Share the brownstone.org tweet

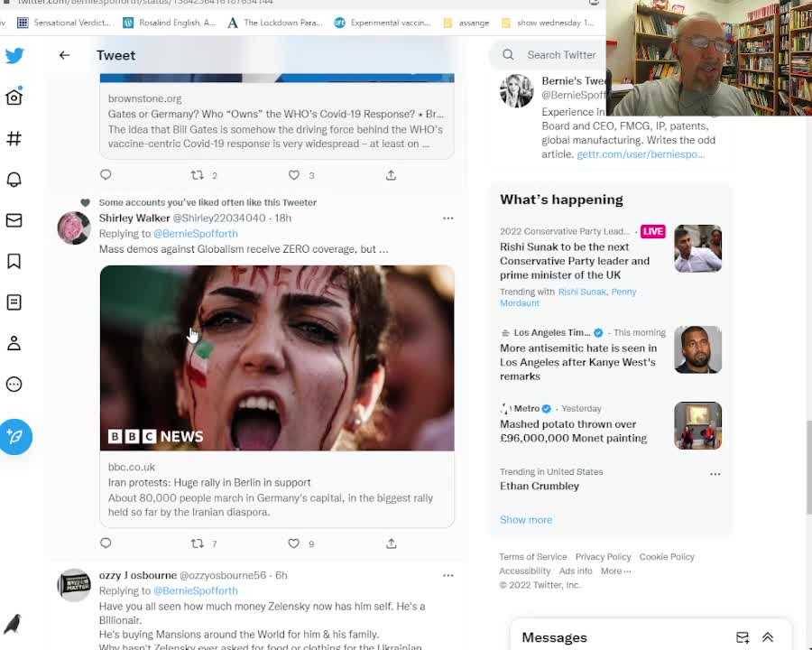click(x=391, y=175)
